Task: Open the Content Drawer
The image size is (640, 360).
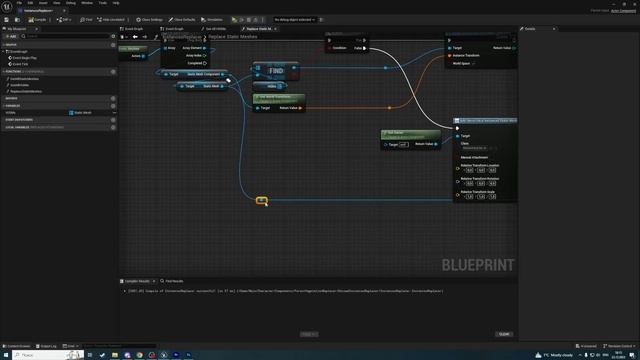Action: (x=16, y=346)
